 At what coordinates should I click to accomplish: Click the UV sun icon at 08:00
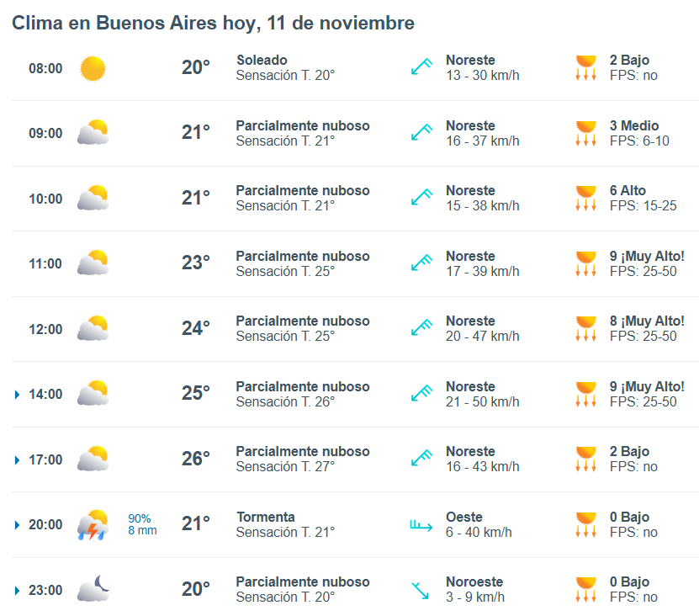coord(585,68)
